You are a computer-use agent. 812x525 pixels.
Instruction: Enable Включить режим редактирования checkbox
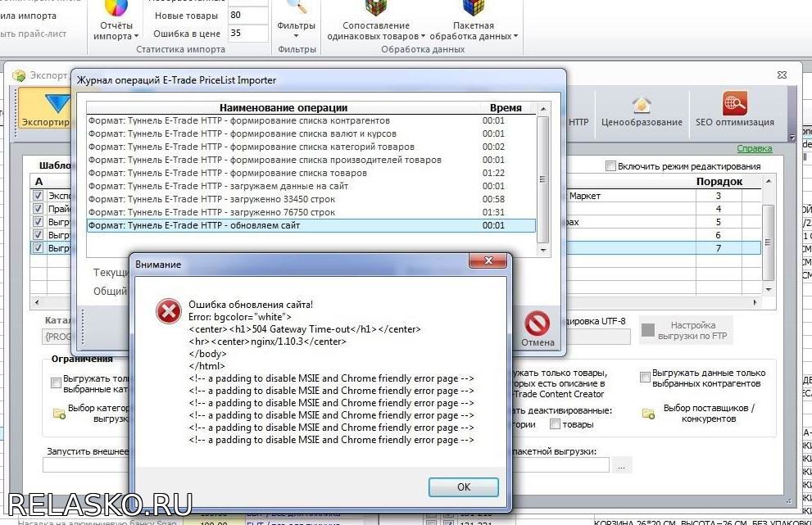point(610,166)
